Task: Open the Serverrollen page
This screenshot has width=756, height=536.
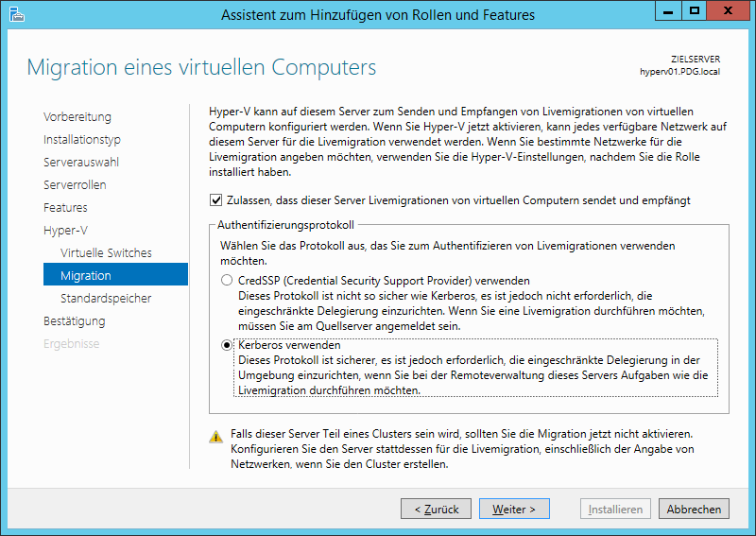Action: (75, 185)
